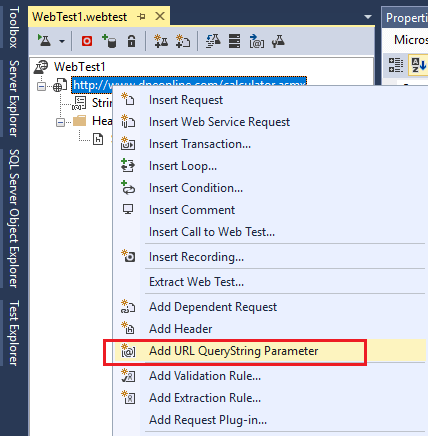Viewport: 428px width, 436px height.
Task: Click the Parameterize Web Servers icon
Action: pos(234,41)
